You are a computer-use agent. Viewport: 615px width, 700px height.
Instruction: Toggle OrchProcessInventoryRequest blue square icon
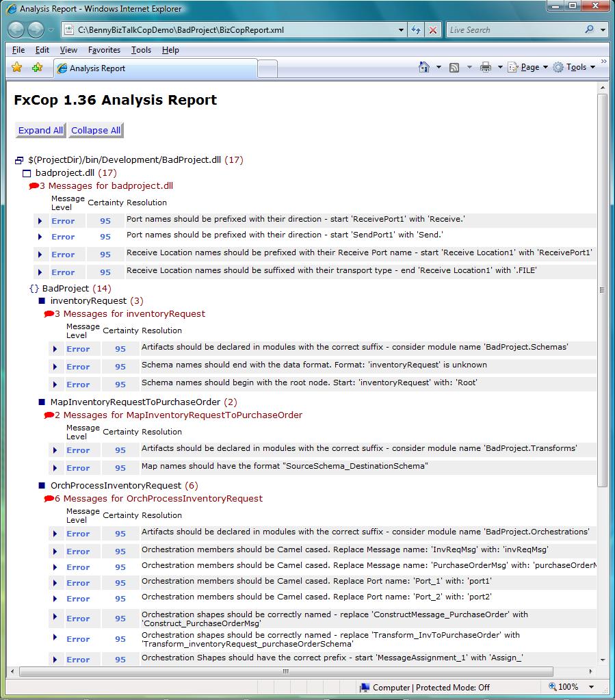click(x=42, y=486)
